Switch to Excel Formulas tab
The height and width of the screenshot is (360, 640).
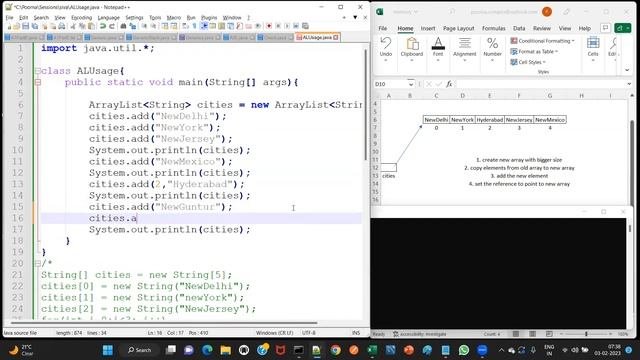coord(493,28)
